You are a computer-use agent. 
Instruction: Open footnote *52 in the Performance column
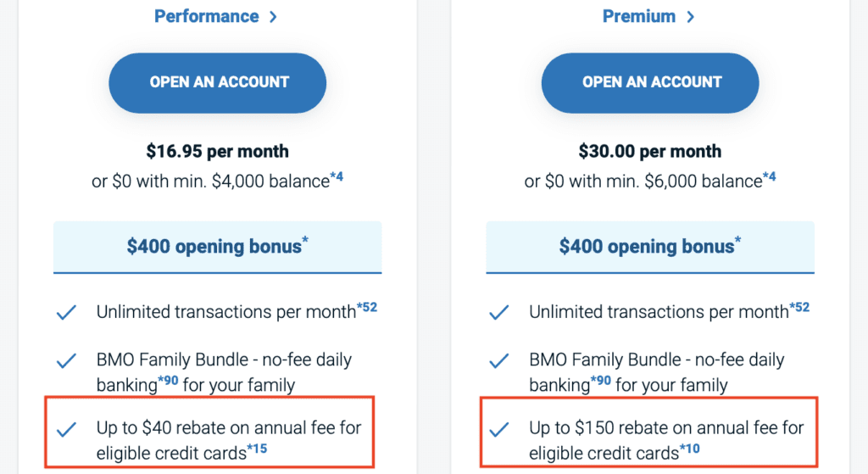point(367,307)
